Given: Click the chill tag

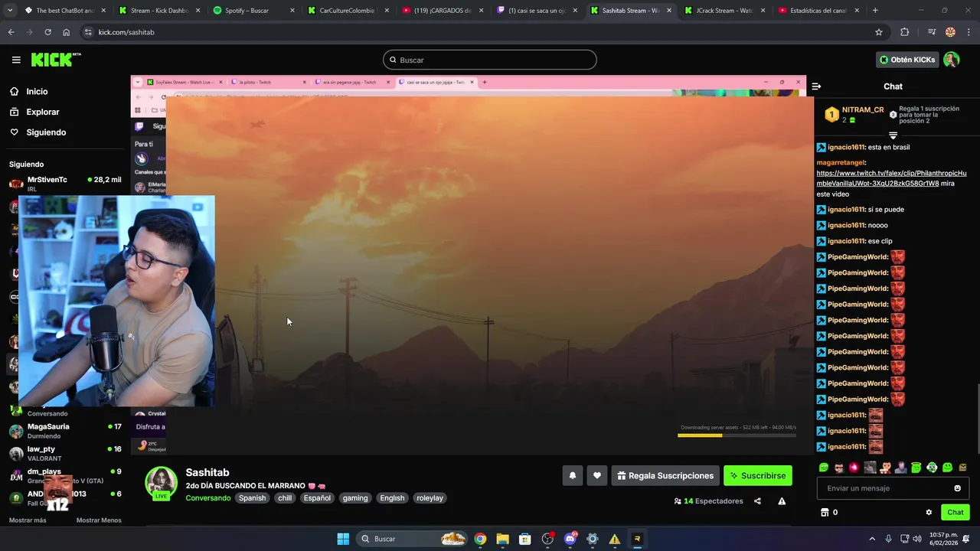Looking at the screenshot, I should pos(285,498).
